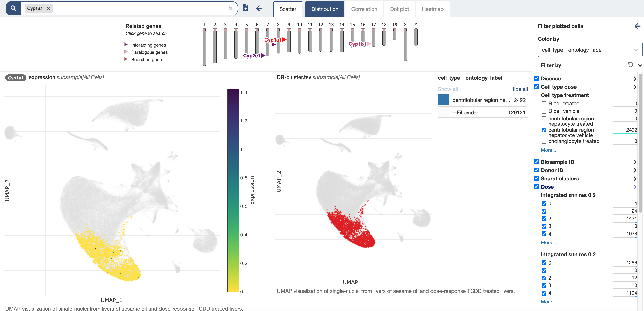Expand the Dose filter chevron
The height and width of the screenshot is (311, 644).
point(635,187)
